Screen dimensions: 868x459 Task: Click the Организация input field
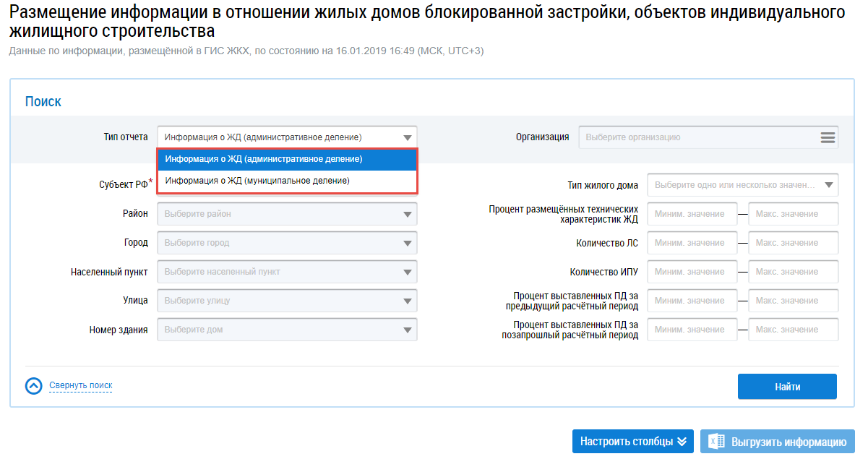[x=697, y=137]
